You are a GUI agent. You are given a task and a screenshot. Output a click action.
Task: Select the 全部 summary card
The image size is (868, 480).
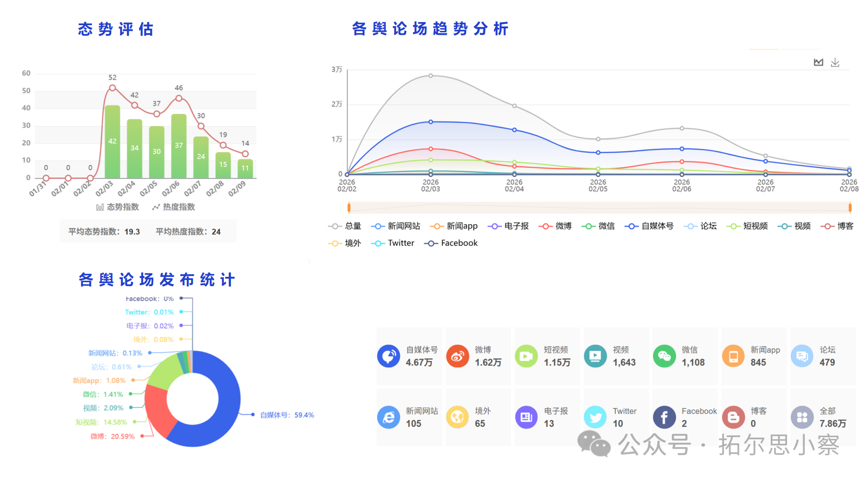823,417
